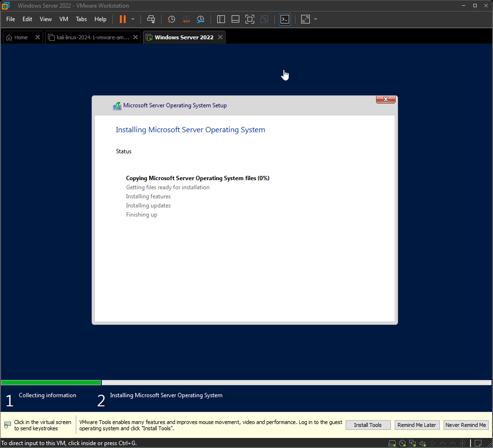Click 'To direct input to this VM' status text

[69, 443]
